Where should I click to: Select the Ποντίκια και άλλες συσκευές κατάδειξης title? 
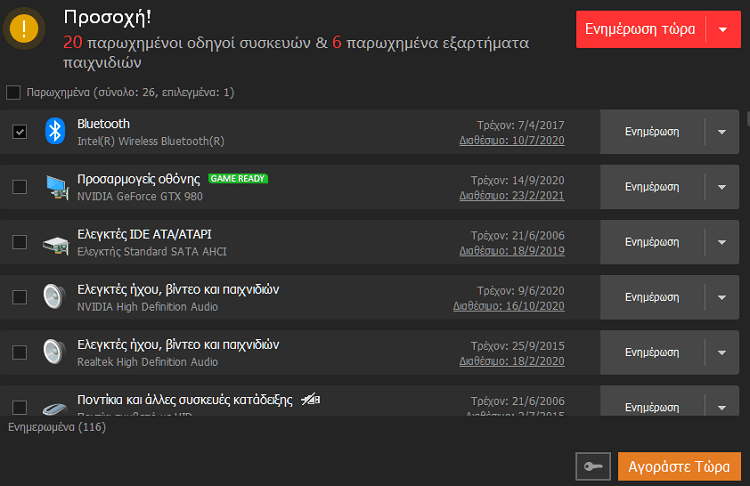click(185, 399)
